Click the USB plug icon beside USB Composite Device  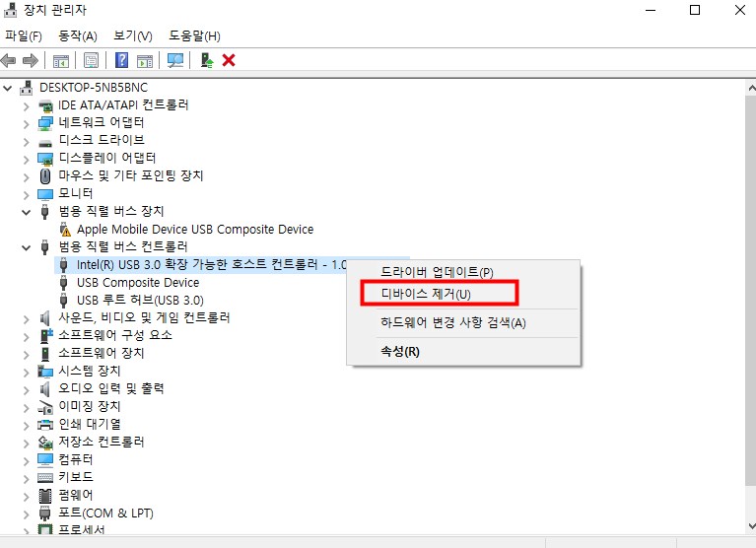63,283
